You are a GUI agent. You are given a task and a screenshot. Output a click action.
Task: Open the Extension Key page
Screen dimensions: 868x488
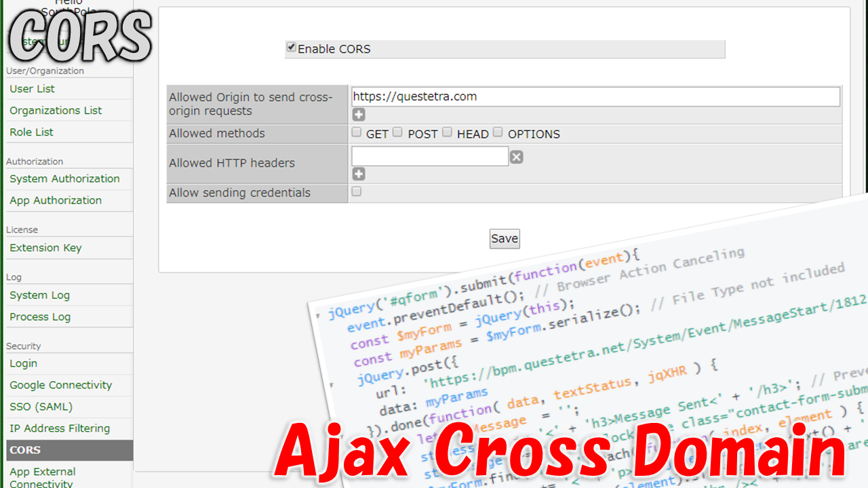click(x=45, y=248)
